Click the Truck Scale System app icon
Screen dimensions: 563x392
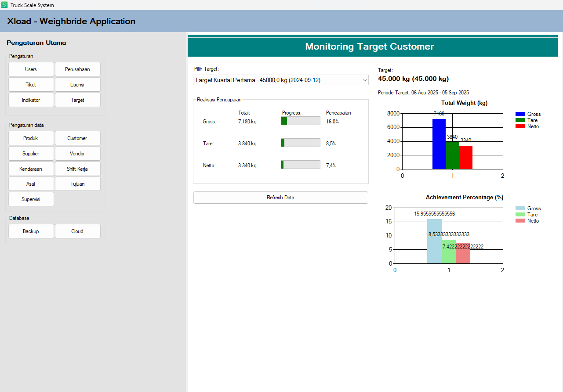coord(4,5)
